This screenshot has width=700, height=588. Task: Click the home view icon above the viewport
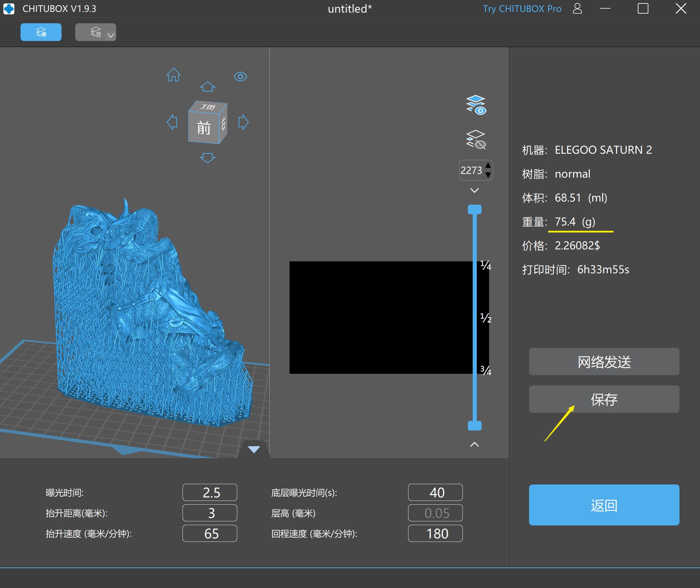point(173,76)
